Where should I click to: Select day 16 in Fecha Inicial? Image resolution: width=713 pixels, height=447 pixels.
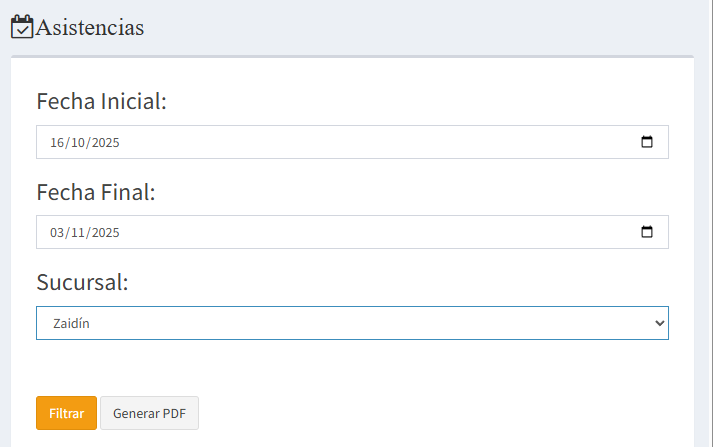[58, 142]
